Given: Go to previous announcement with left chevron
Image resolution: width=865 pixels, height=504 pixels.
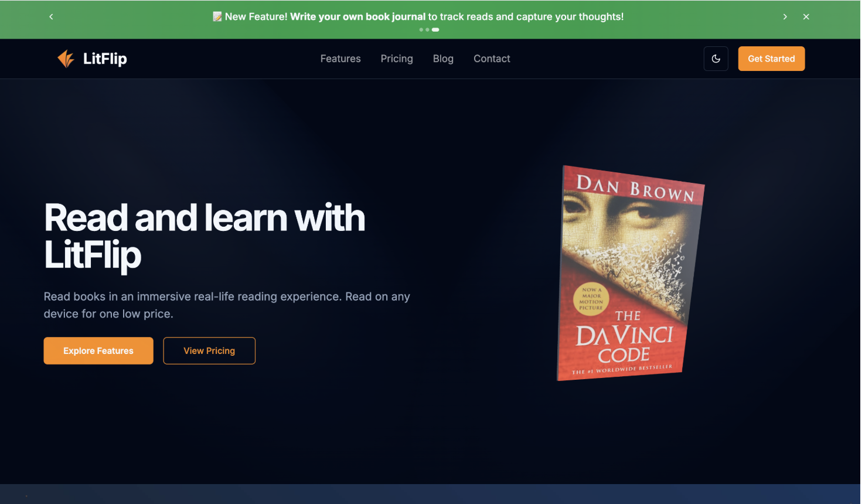Looking at the screenshot, I should pos(52,16).
